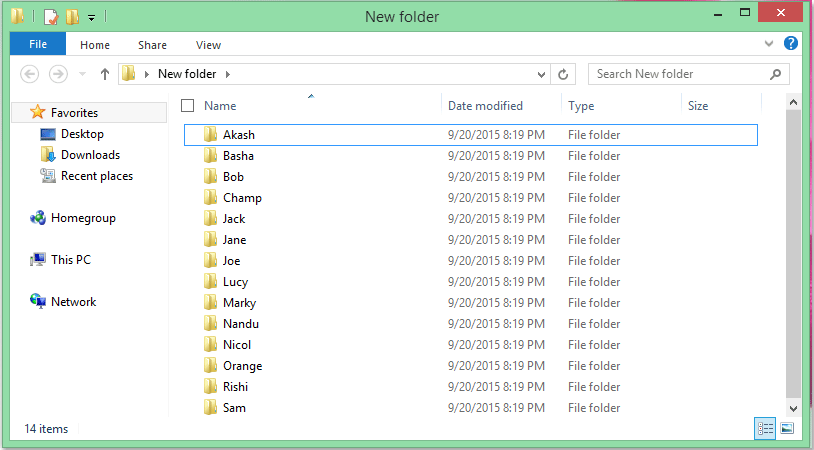The image size is (814, 450).
Task: Open Downloads in the Favorites list
Action: tap(90, 155)
